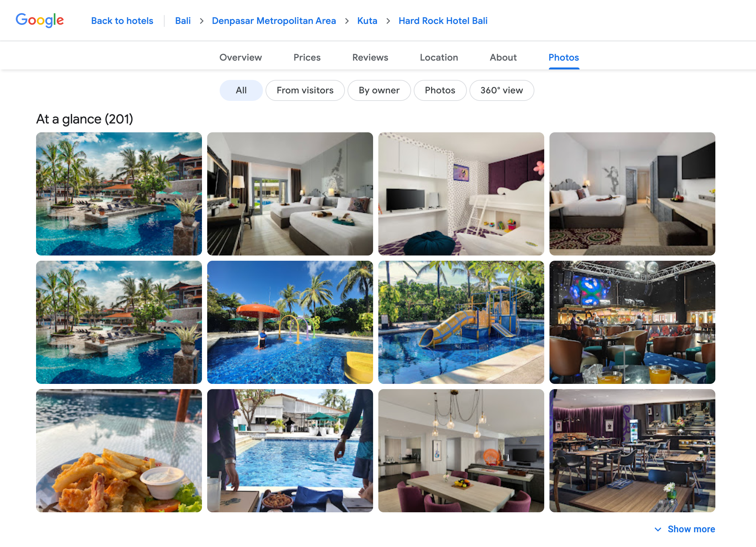756x547 pixels.
Task: Select the 360° view filter chip
Action: pyautogui.click(x=501, y=90)
